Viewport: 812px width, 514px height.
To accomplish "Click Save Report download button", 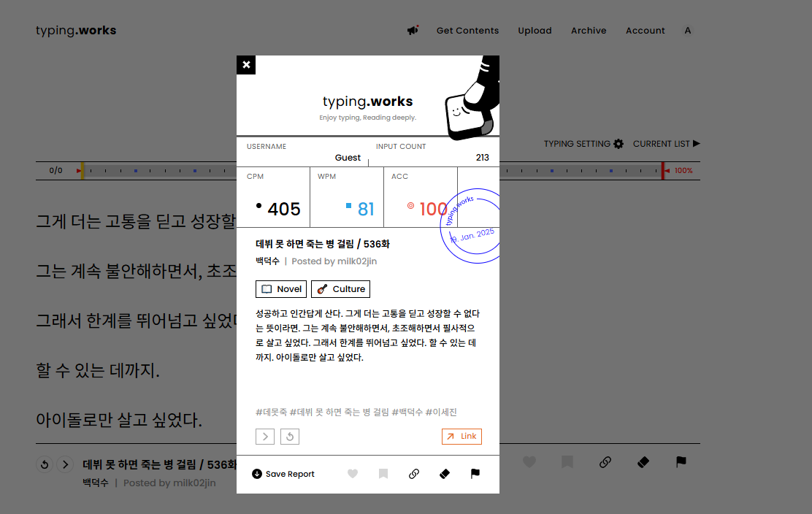I will pyautogui.click(x=283, y=474).
